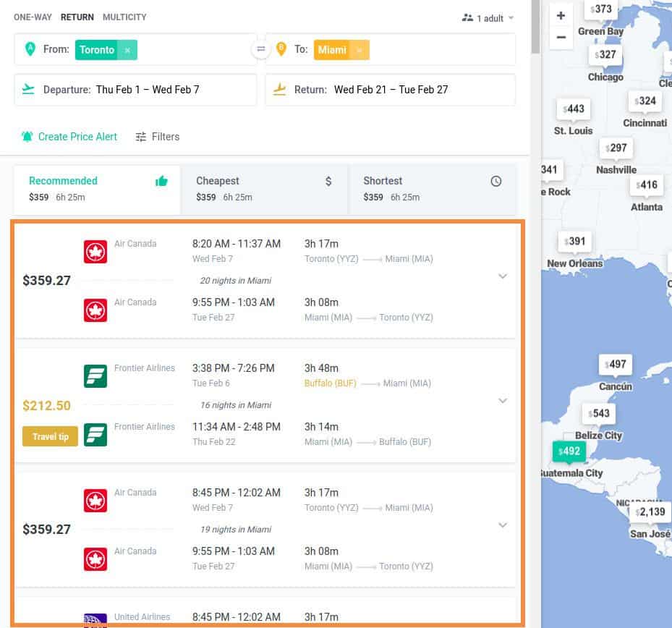Image resolution: width=672 pixels, height=628 pixels.
Task: Click the Air Canada logo for 8:45 PM Feb 7 flight
Action: (95, 500)
